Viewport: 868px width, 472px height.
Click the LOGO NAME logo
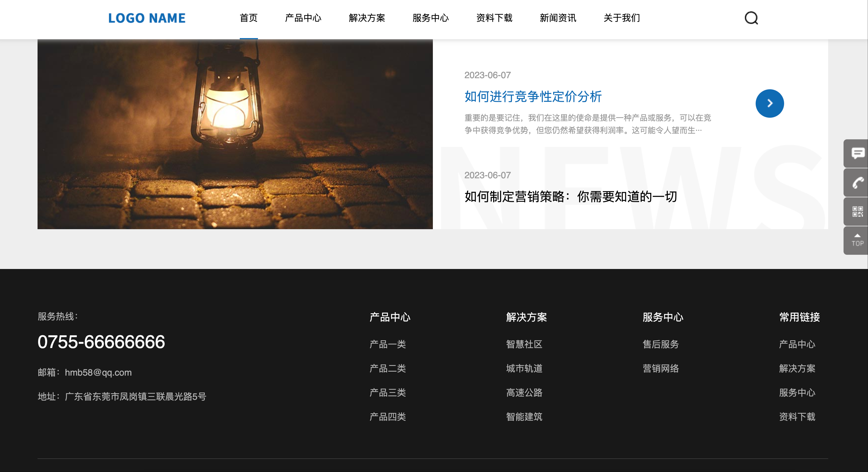tap(146, 18)
